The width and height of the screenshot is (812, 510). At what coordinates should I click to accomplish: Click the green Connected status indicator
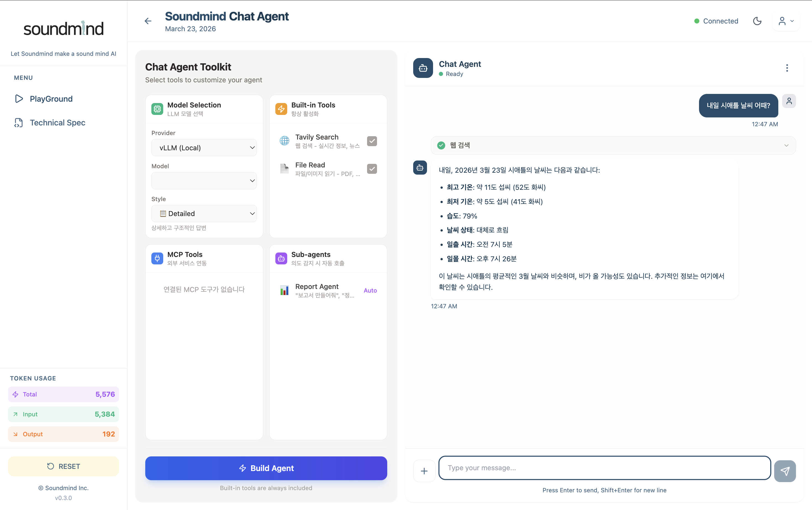click(x=716, y=21)
